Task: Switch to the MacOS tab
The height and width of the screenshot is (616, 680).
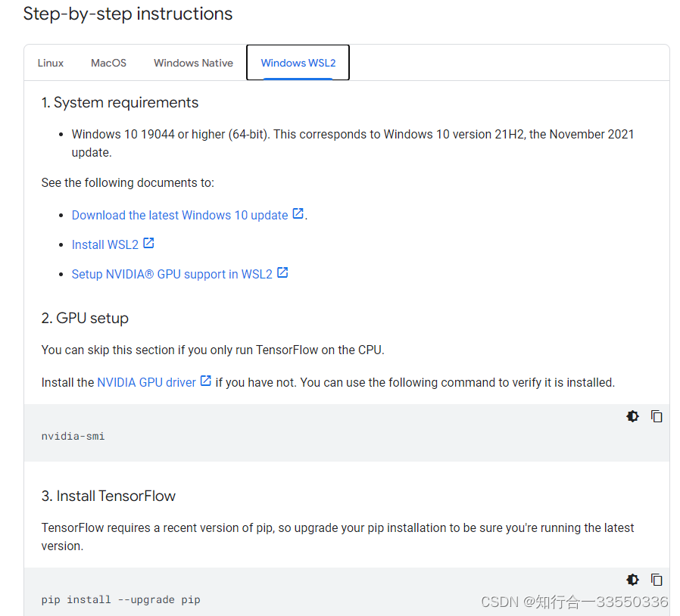Action: [108, 63]
